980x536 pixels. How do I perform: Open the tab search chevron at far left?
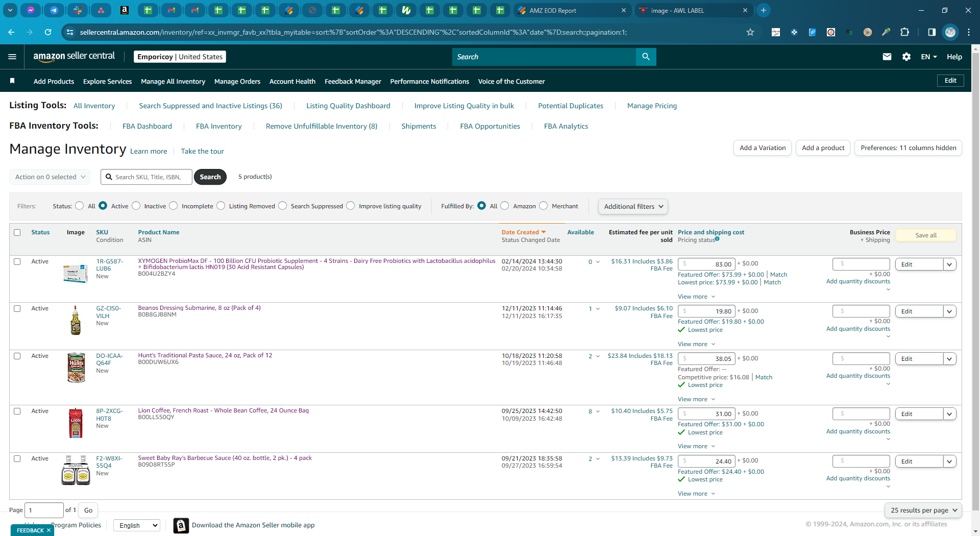pos(10,10)
